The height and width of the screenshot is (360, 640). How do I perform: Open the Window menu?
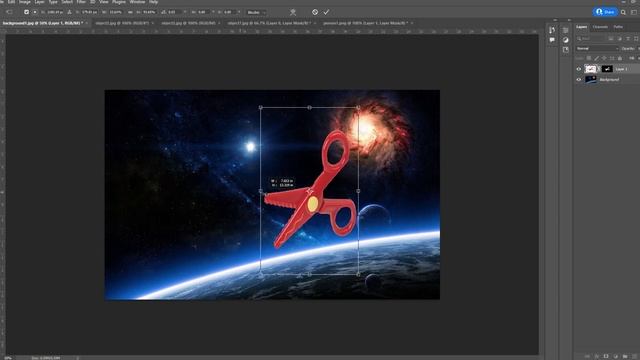[x=137, y=2]
